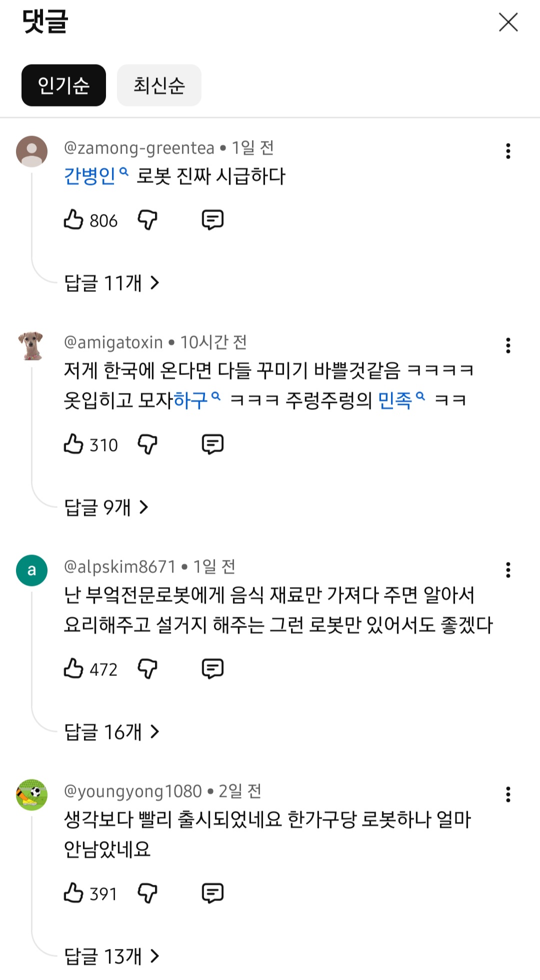The width and height of the screenshot is (540, 980).
Task: Open the more options menu for @zamong-greentea
Action: 508,151
